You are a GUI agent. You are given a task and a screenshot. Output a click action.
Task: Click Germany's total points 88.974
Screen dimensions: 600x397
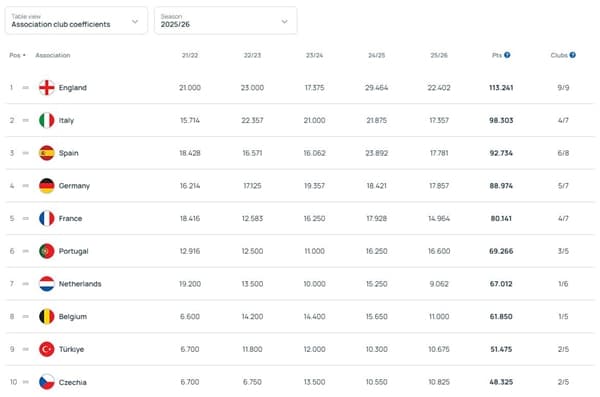(501, 186)
